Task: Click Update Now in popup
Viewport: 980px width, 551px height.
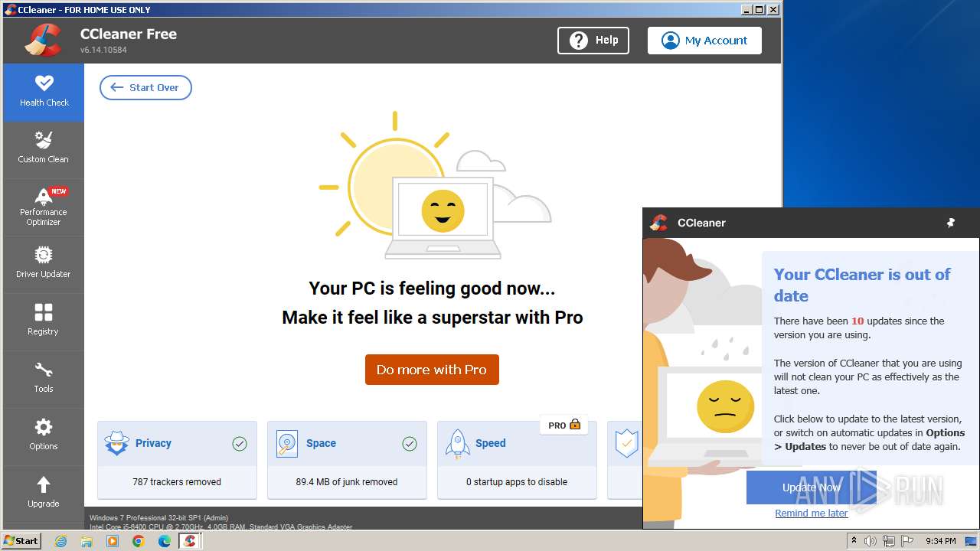Action: 812,487
